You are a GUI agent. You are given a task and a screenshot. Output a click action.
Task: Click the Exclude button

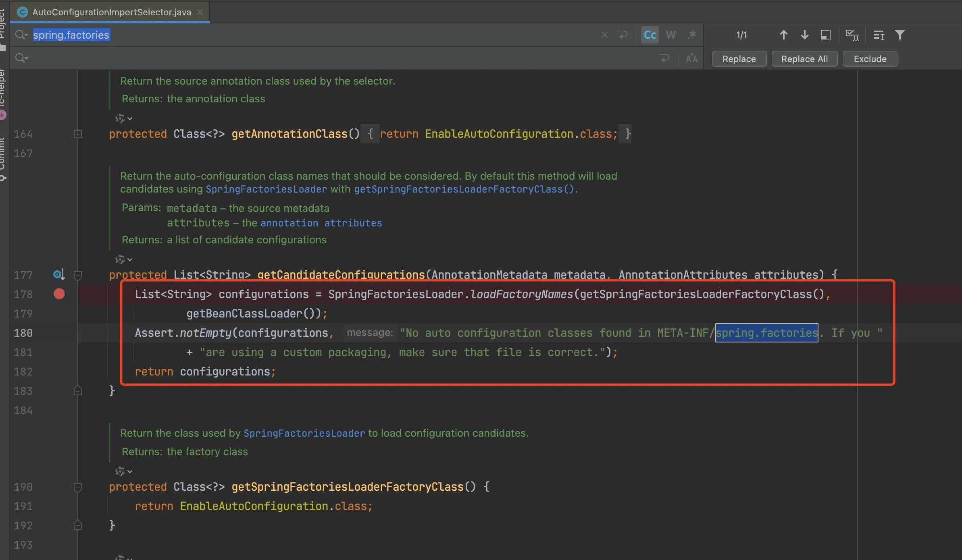point(870,59)
